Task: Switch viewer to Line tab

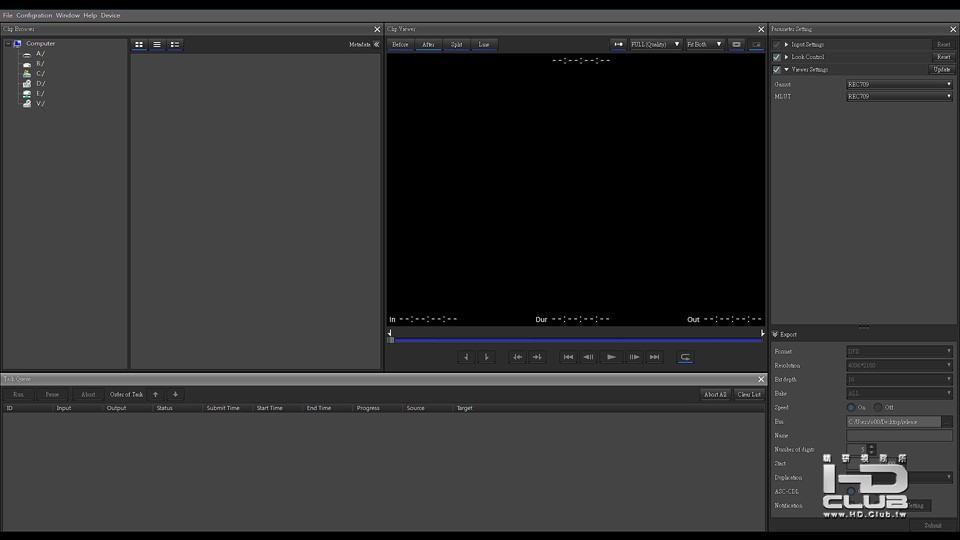Action: [484, 44]
